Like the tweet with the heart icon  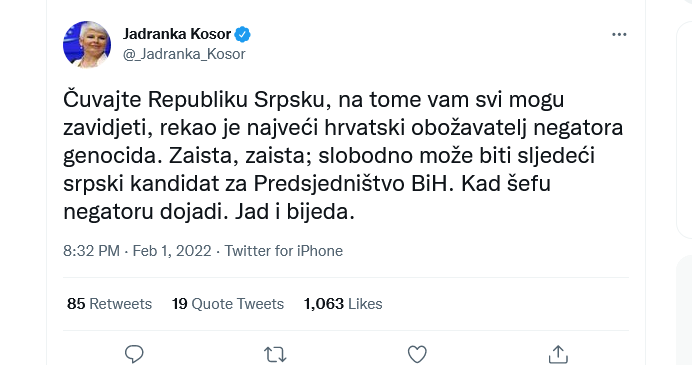417,354
